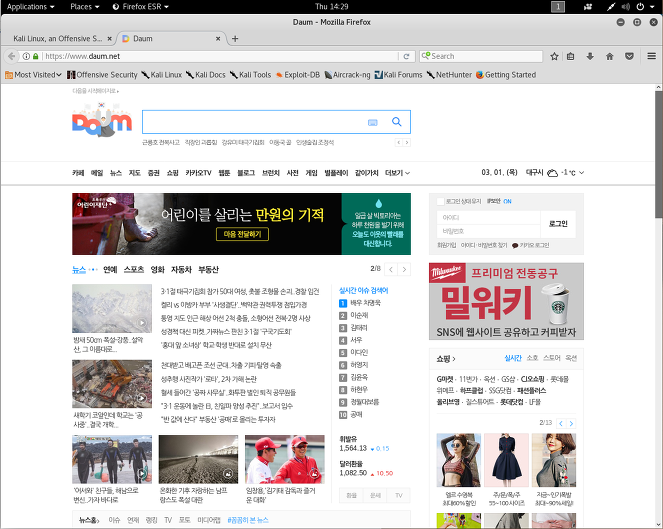Click the Daum search magnifier icon
The height and width of the screenshot is (529, 663).
coord(396,122)
